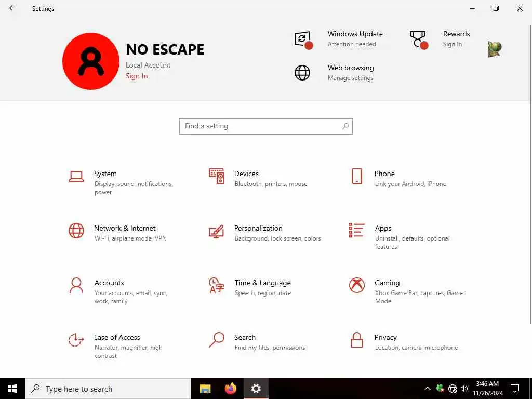The image size is (532, 399).
Task: Click the Settings gear on the taskbar
Action: (x=256, y=389)
